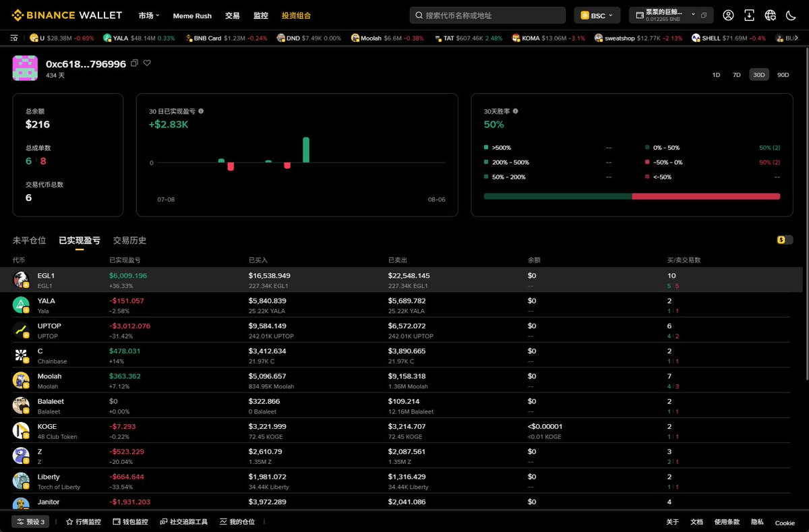Select the 7D time range

coord(737,75)
